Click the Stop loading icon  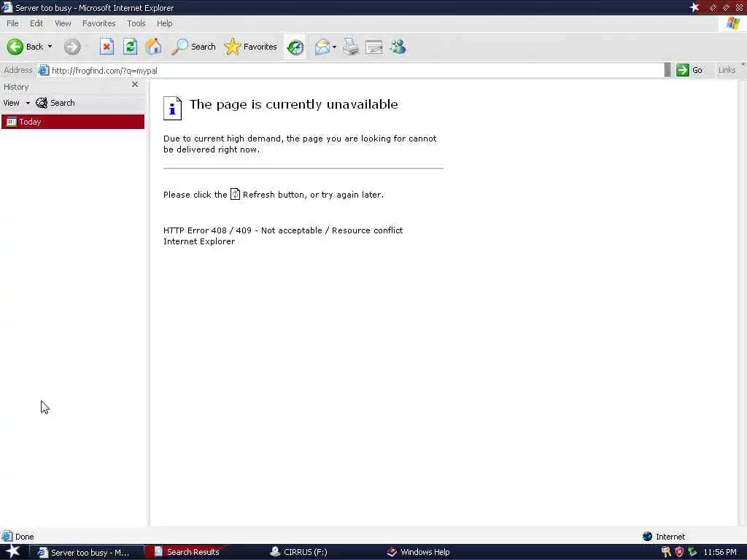(x=107, y=47)
